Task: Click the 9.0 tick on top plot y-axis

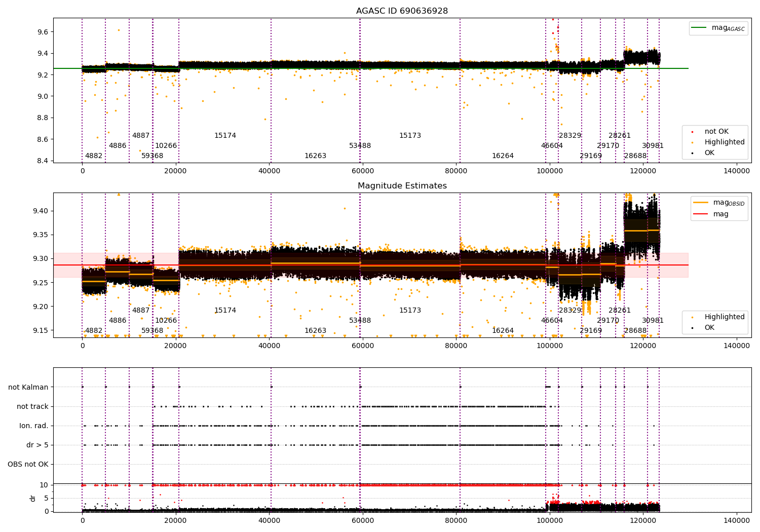Action: 42,96
